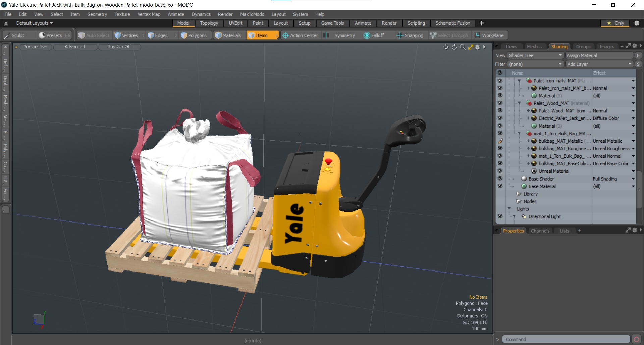Viewport: 644px width, 345px height.
Task: Open the Presets browser
Action: 54,35
